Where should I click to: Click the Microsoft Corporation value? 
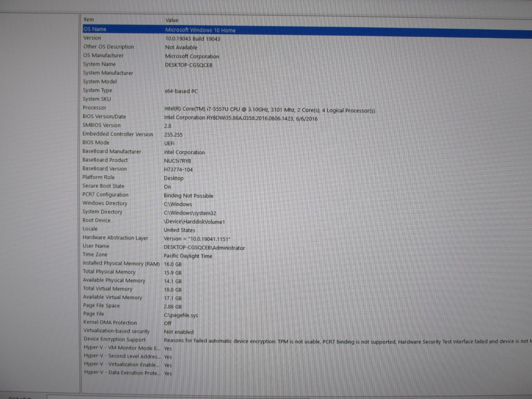click(x=192, y=56)
